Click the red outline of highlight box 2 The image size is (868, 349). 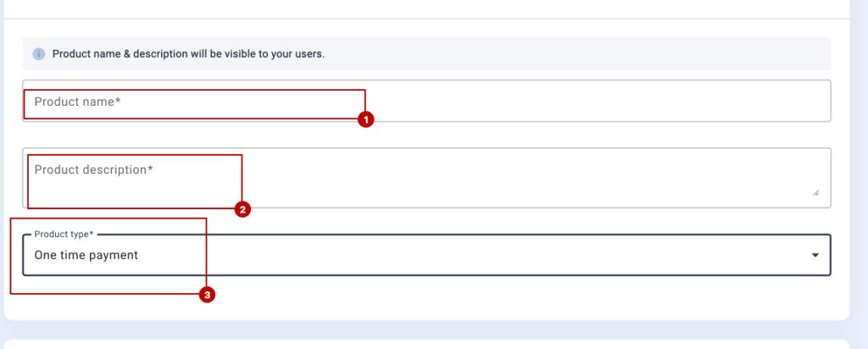click(135, 155)
